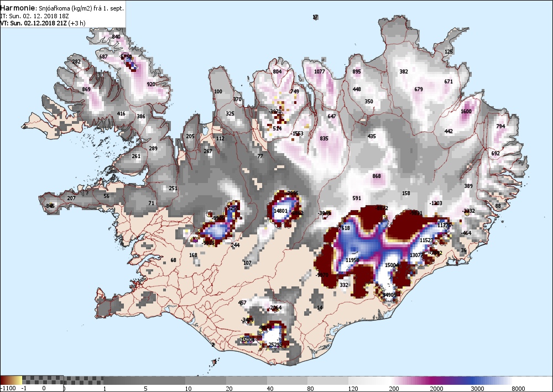Click the legend label 8000
The image size is (553, 392).
click(519, 389)
